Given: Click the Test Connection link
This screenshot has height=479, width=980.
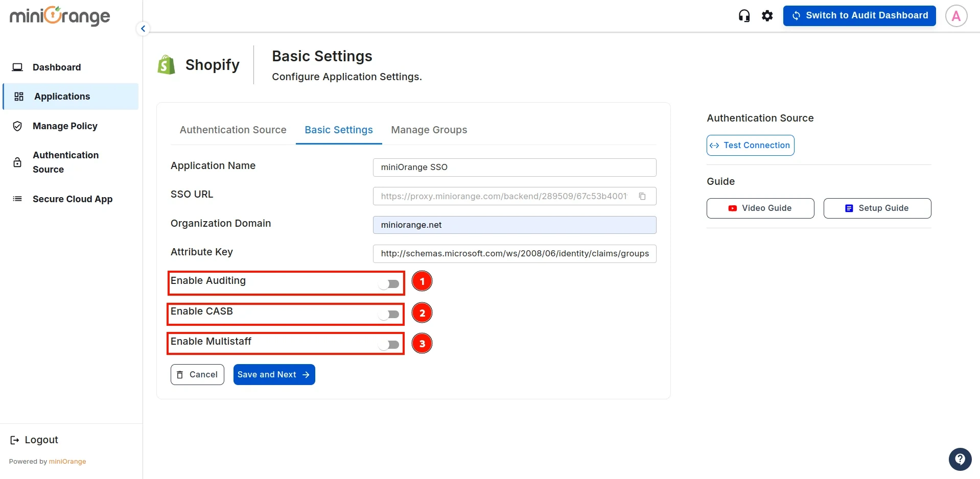Looking at the screenshot, I should (750, 145).
